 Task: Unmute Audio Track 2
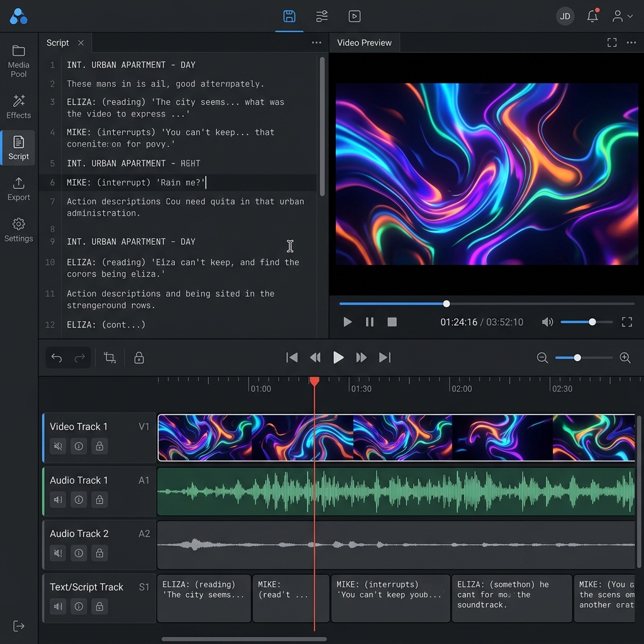click(58, 553)
